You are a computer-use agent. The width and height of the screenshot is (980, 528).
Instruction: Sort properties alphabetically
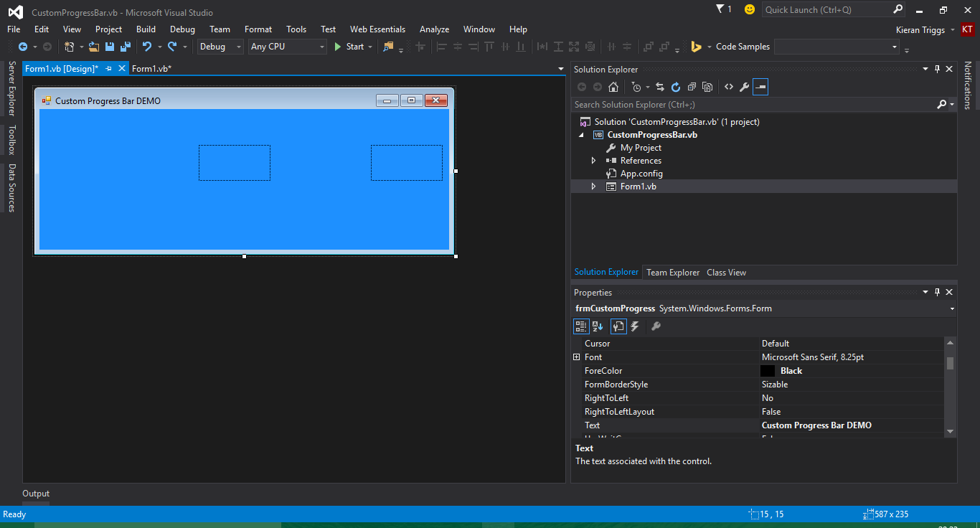pyautogui.click(x=598, y=326)
